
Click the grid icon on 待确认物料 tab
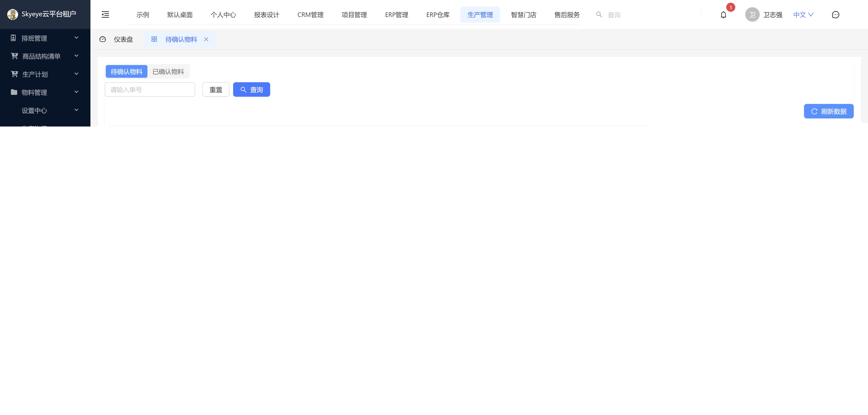click(154, 39)
